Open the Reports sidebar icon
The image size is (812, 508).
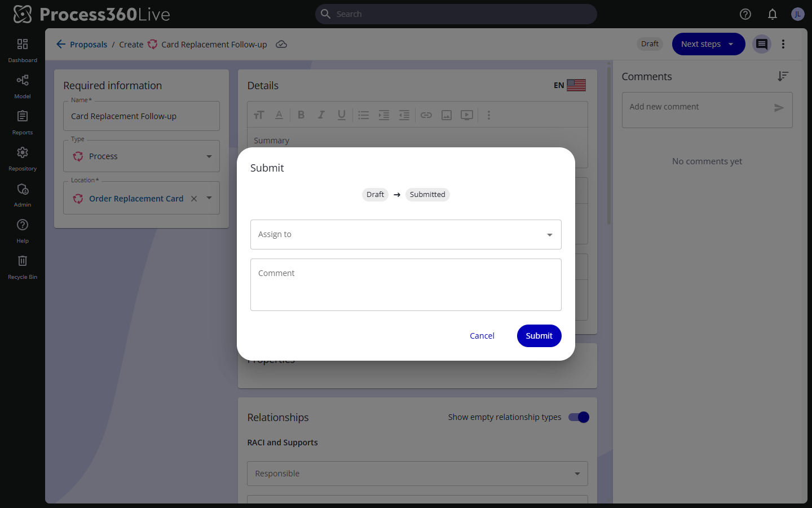click(x=23, y=122)
